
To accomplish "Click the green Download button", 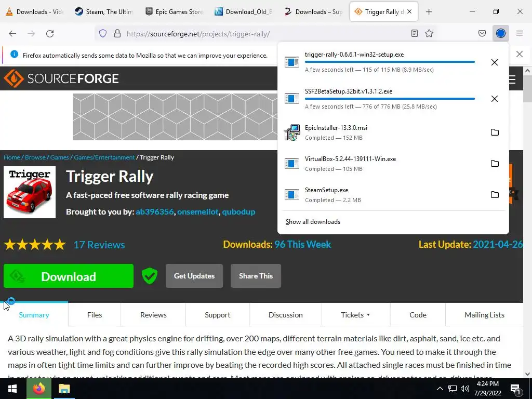I will pos(69,276).
